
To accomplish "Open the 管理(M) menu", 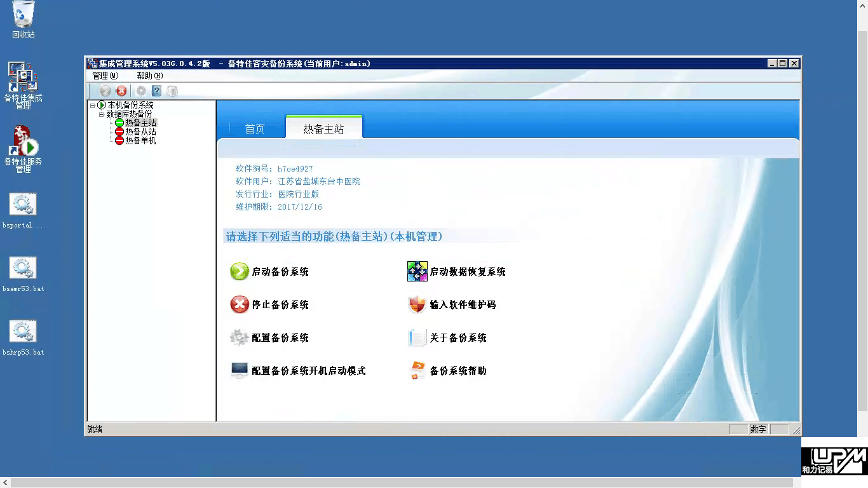I will click(105, 76).
